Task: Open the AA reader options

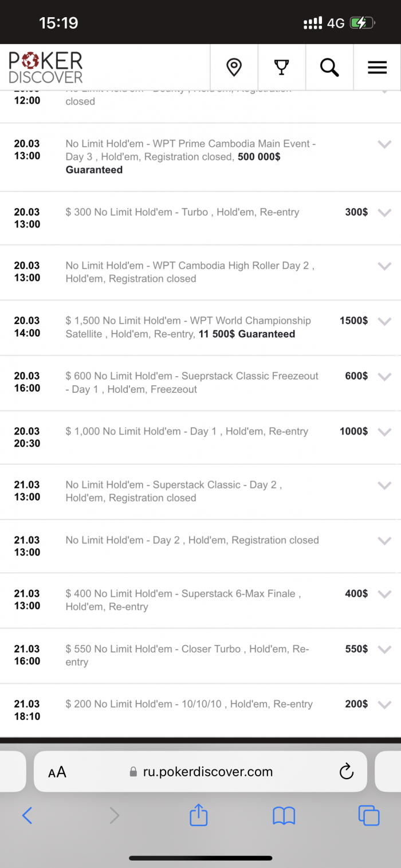Action: tap(57, 772)
